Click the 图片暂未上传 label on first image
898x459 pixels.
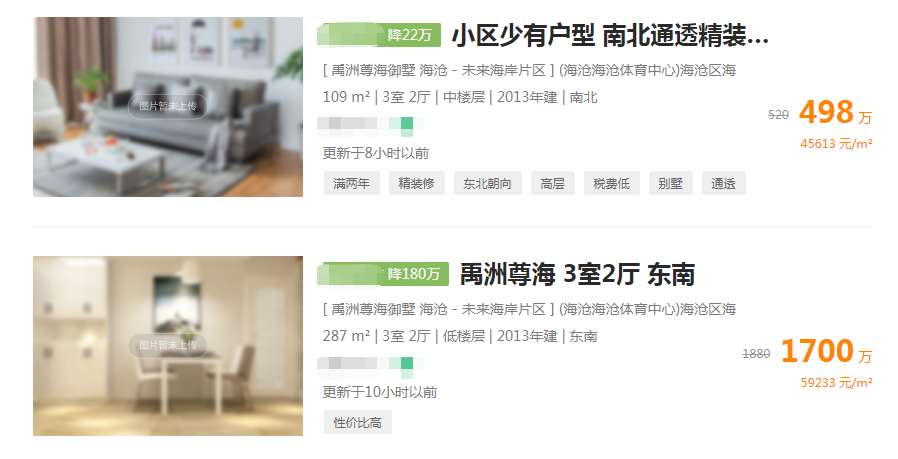pos(168,106)
